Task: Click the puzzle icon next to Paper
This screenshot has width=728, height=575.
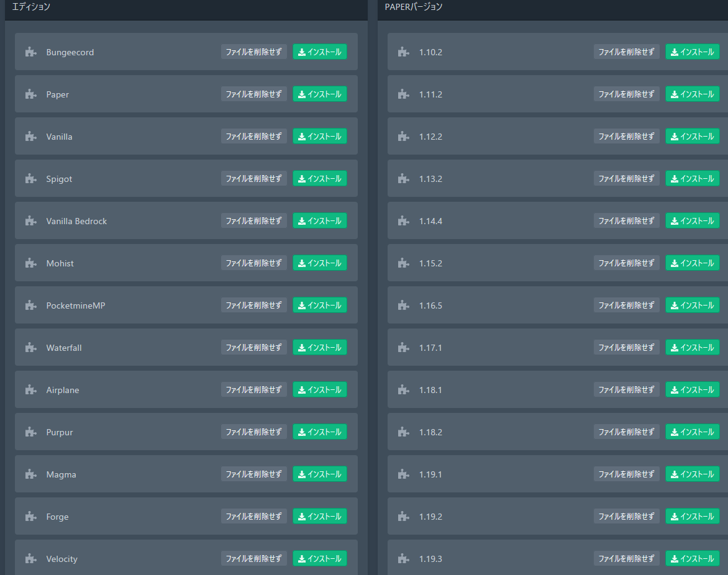Action: click(30, 94)
